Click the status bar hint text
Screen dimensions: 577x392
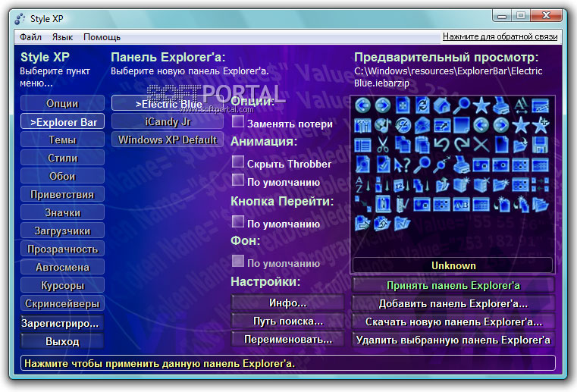click(x=160, y=364)
